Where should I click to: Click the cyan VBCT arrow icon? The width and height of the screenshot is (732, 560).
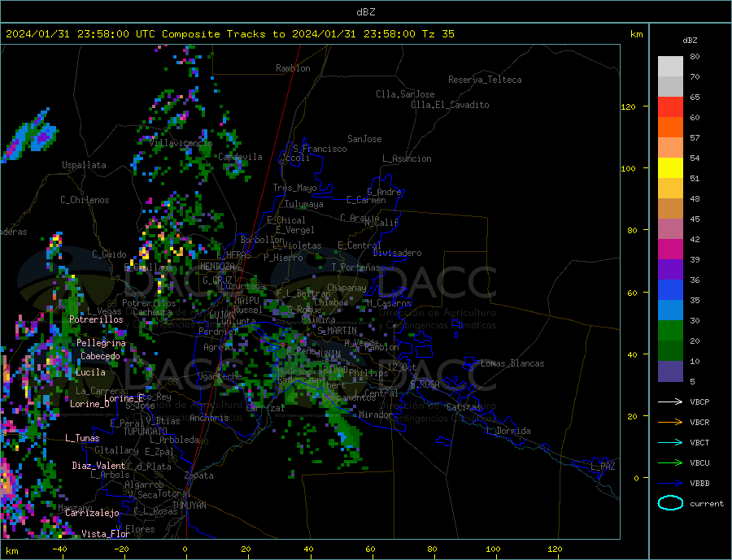(670, 442)
